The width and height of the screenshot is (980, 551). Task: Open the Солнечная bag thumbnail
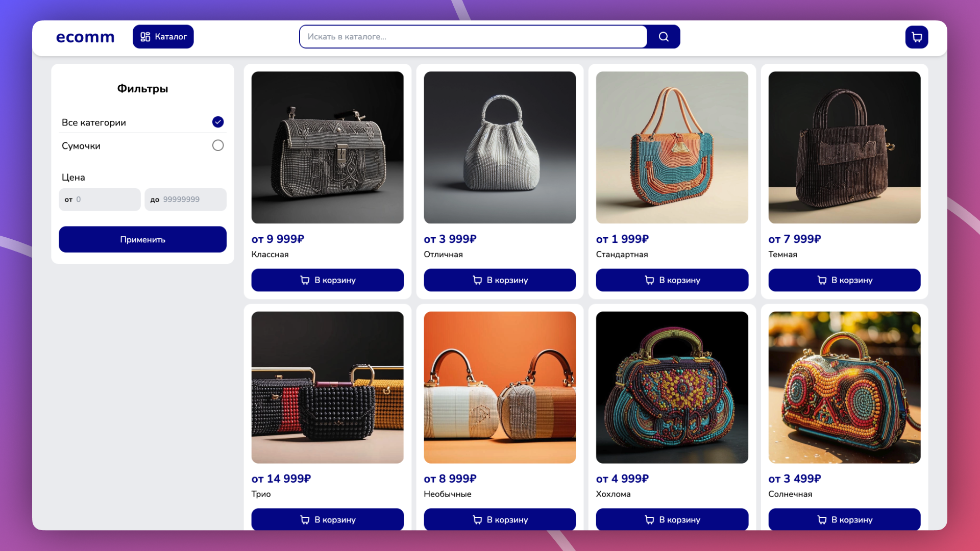(x=844, y=387)
